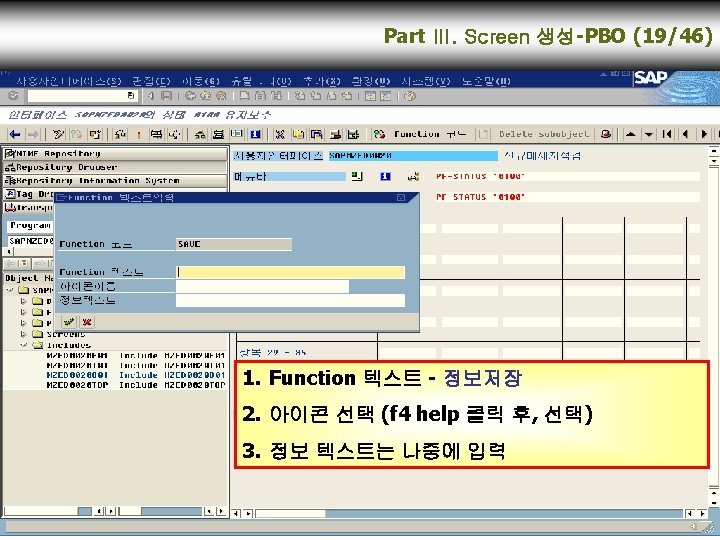Click up triangle icon in application toolbar

tap(630, 135)
